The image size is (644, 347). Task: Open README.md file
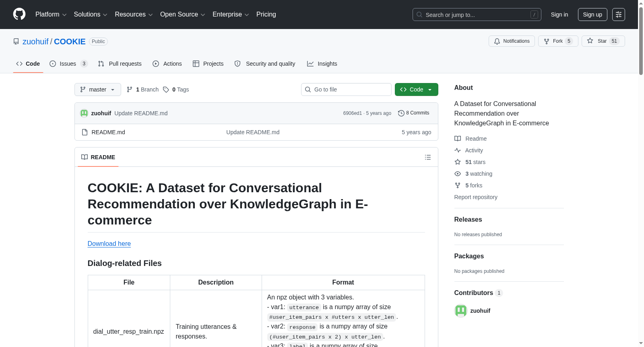click(x=108, y=132)
